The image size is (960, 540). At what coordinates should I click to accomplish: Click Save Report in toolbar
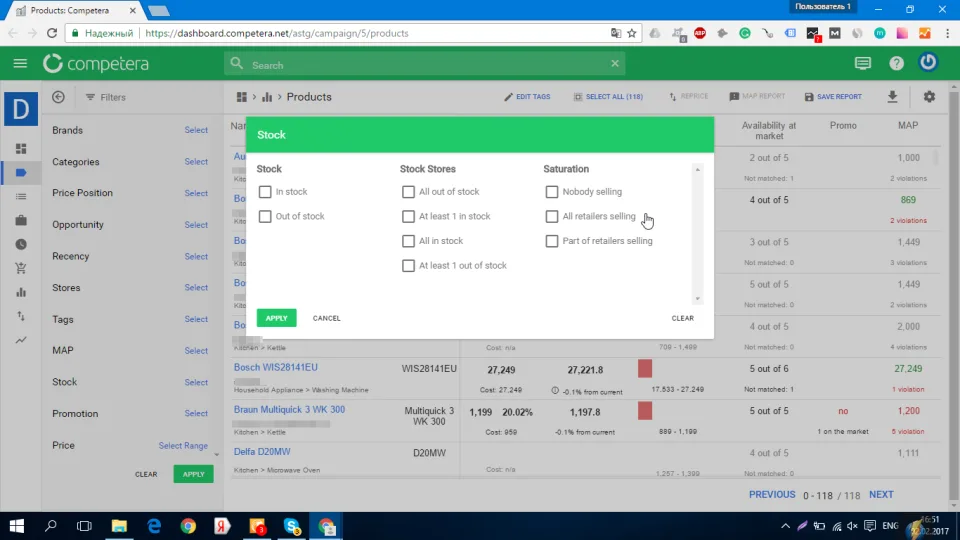point(833,97)
